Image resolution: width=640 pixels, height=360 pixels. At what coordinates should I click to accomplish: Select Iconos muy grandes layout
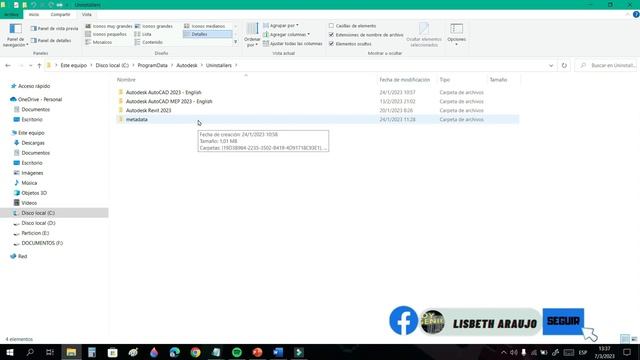pyautogui.click(x=109, y=26)
